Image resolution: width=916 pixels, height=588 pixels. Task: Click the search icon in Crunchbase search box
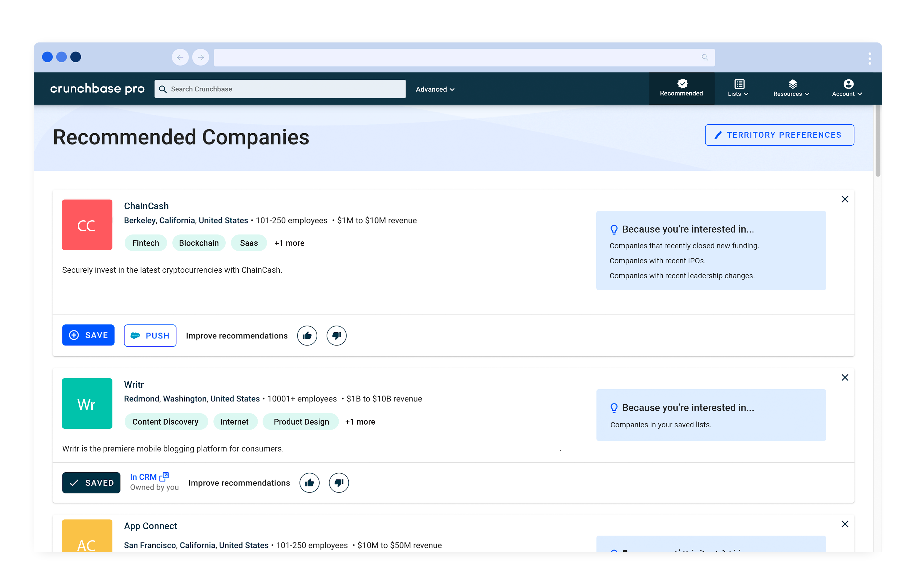pos(163,89)
